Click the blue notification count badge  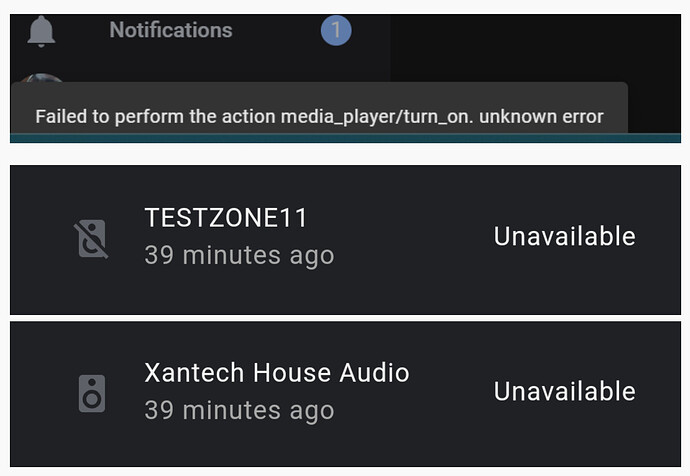[x=336, y=31]
